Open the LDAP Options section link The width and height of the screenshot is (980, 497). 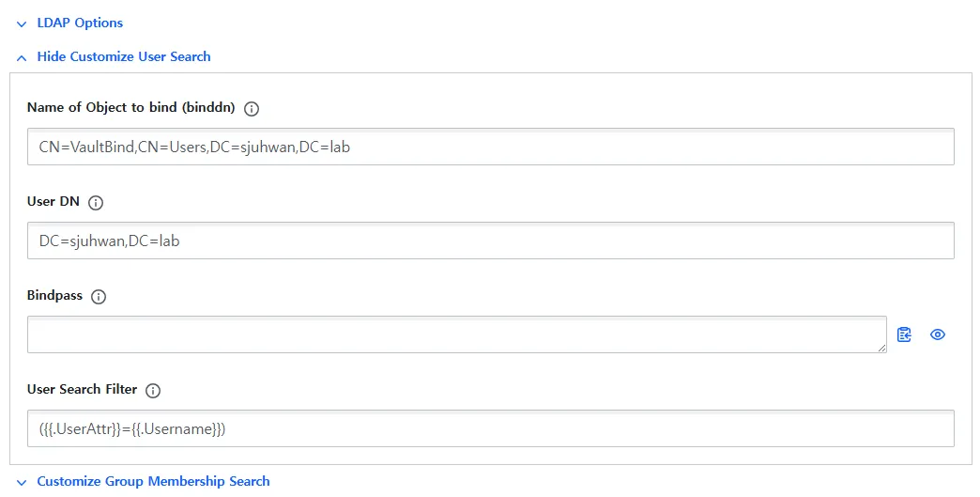tap(80, 23)
